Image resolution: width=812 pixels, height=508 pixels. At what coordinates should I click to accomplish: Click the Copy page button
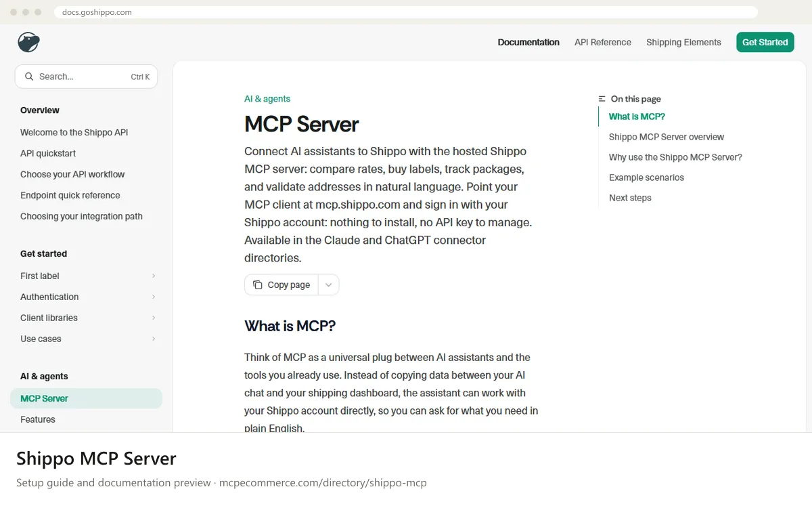281,285
